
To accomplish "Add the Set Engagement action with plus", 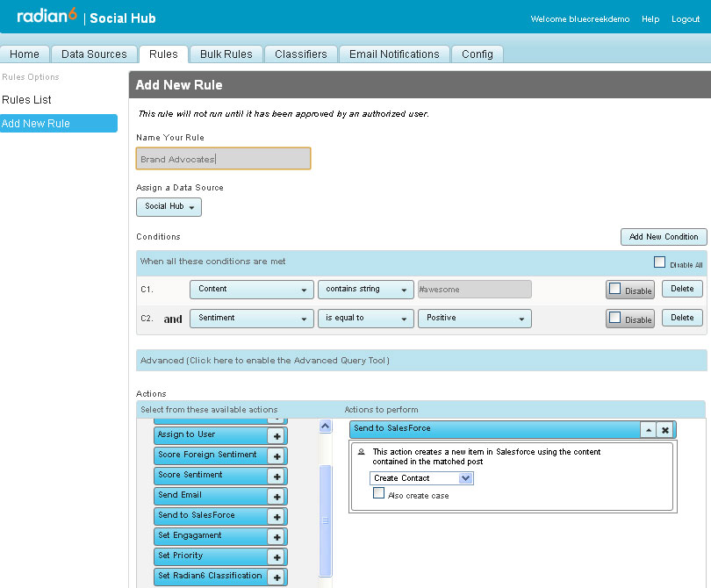I will point(276,537).
